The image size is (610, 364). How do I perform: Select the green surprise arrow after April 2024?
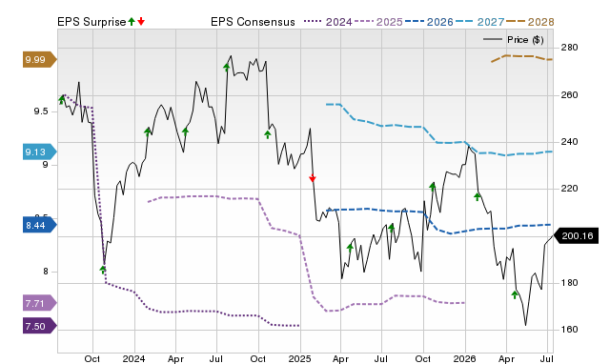coord(185,131)
